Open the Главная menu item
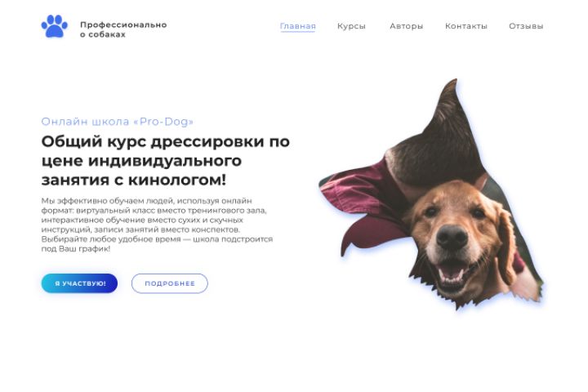Image resolution: width=588 pixels, height=392 pixels. pyautogui.click(x=298, y=26)
